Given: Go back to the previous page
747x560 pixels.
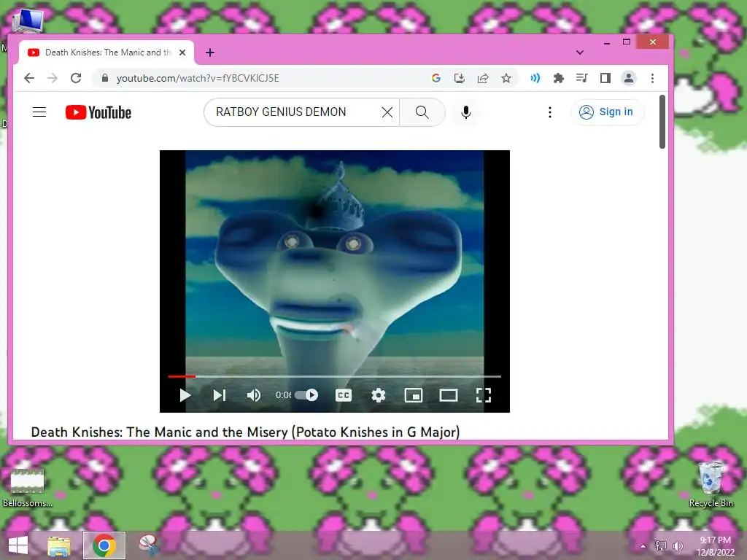Looking at the screenshot, I should coord(29,78).
